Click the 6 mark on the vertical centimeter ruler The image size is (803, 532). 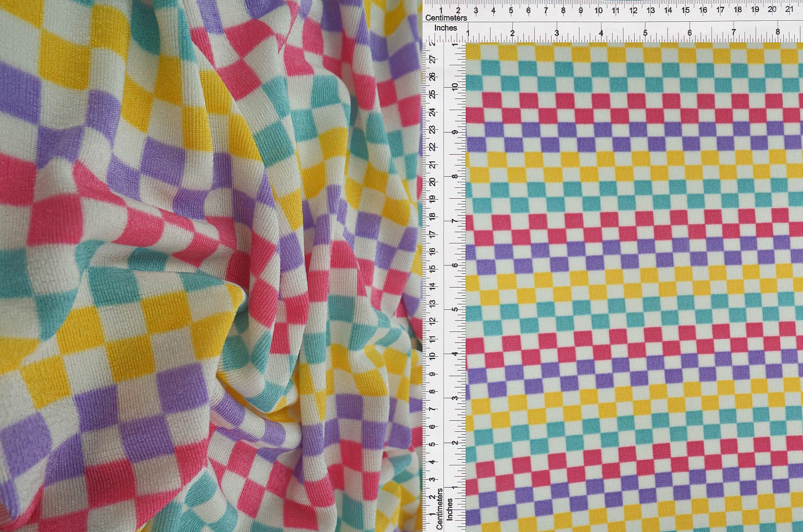pyautogui.click(x=432, y=426)
